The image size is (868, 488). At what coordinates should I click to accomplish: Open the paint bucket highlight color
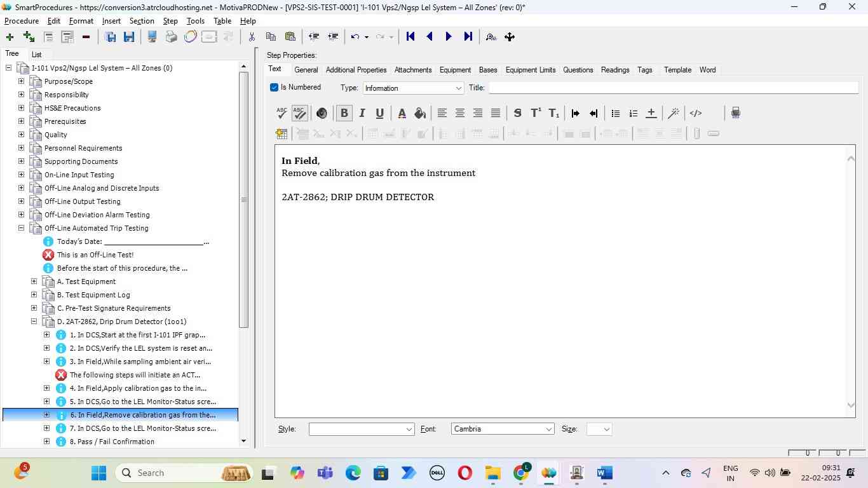point(419,113)
